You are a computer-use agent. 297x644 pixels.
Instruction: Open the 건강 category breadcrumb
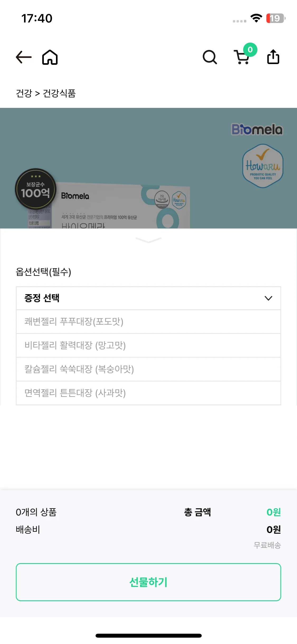point(24,93)
